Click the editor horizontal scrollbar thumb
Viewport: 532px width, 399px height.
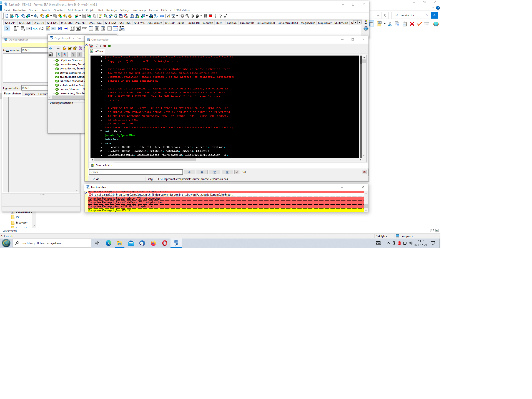[x=145, y=160]
